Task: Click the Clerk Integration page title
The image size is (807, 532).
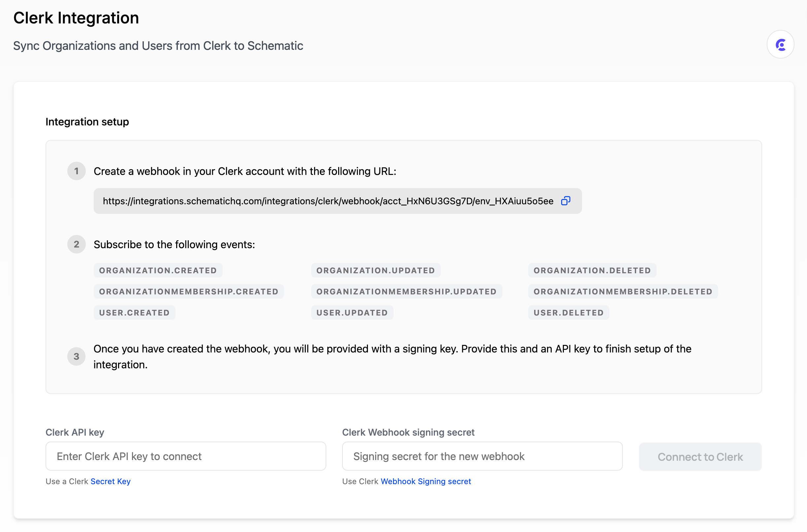Action: coord(76,17)
